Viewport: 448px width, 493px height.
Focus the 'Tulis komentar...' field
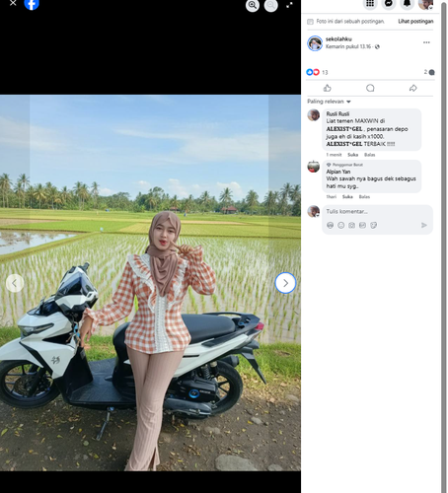click(377, 212)
